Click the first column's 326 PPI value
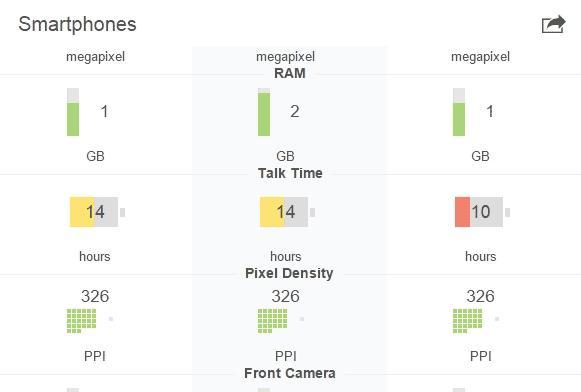Screen dimensions: 581x392 pos(95,296)
